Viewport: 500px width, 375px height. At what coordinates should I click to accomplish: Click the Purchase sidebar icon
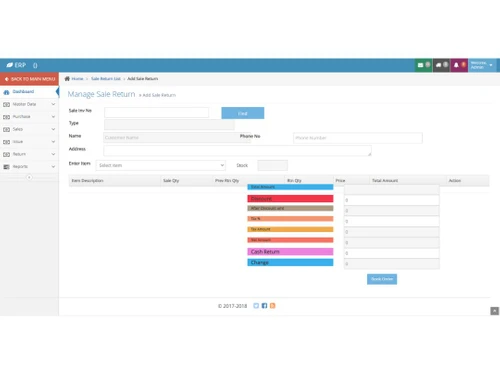coord(6,117)
